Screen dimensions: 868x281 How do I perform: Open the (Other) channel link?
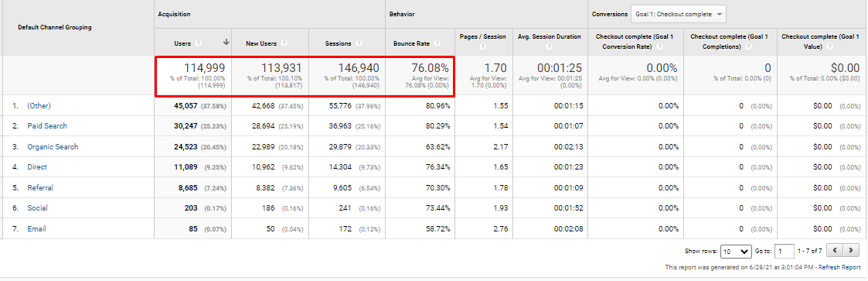[x=39, y=105]
